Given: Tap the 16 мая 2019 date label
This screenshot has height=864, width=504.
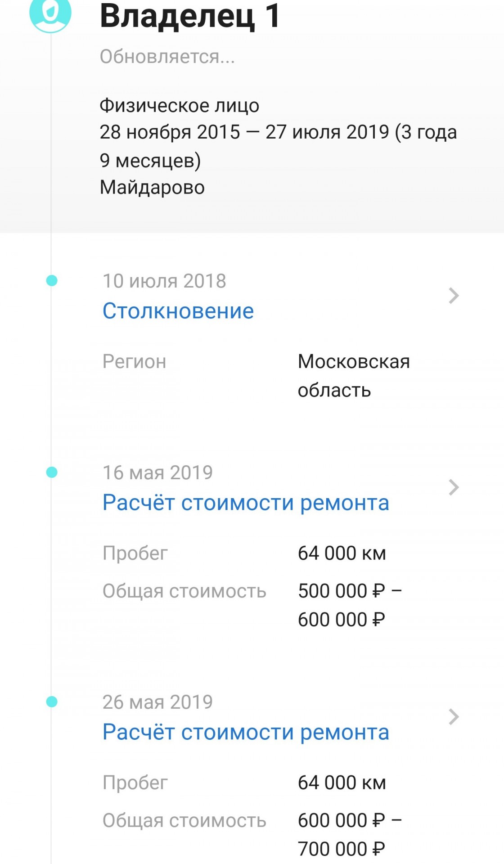Looking at the screenshot, I should (157, 472).
